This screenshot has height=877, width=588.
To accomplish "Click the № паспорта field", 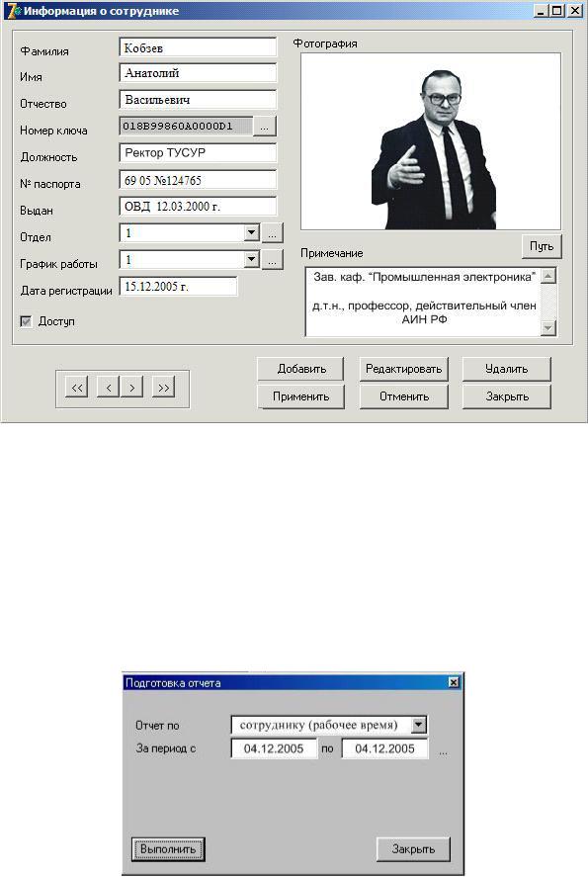I will pos(198,180).
